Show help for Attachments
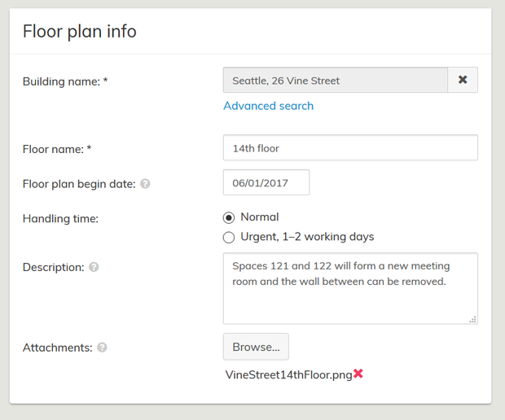Viewport: 505px width, 420px height. [102, 348]
